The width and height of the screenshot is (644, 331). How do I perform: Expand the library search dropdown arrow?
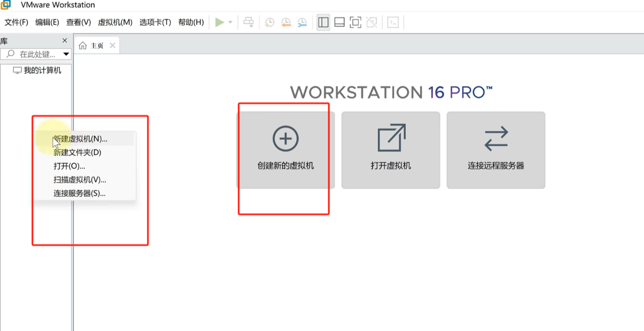[66, 54]
